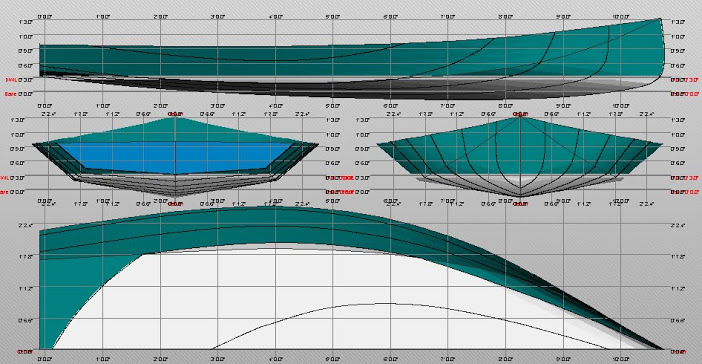Click the bow point in plan view
This screenshot has width=702, height=364.
662,348
